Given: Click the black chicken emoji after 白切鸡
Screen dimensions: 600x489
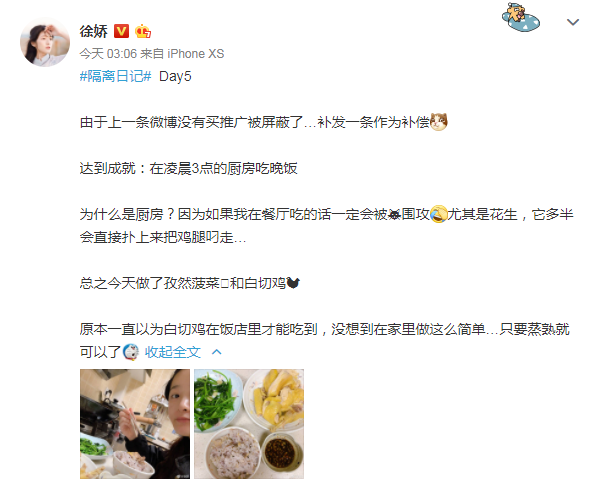Looking at the screenshot, I should pyautogui.click(x=293, y=283).
